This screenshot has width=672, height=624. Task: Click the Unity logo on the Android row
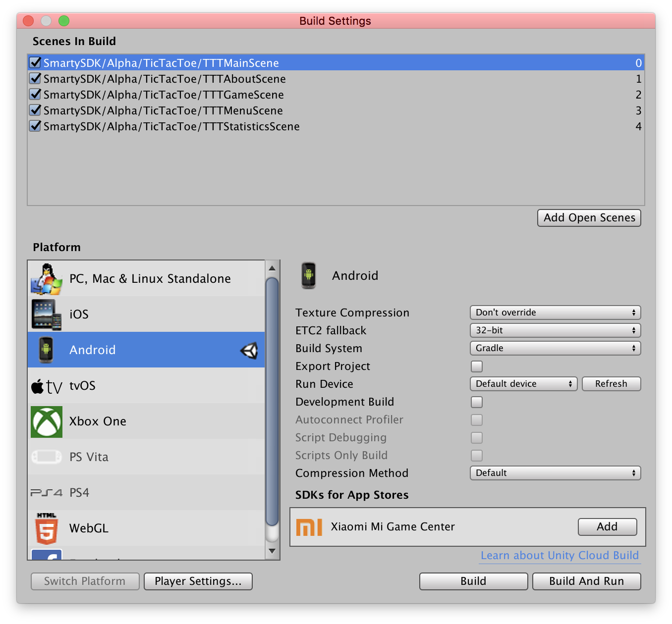(x=250, y=350)
